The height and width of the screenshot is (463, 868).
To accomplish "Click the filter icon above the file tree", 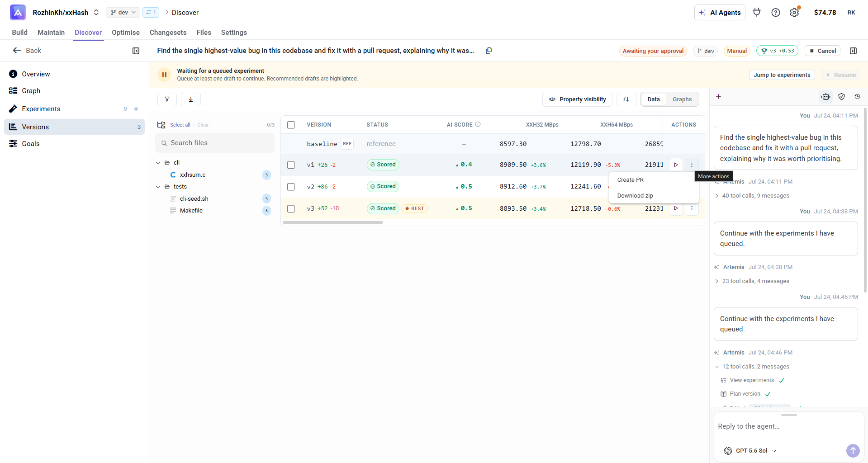I will [x=167, y=99].
